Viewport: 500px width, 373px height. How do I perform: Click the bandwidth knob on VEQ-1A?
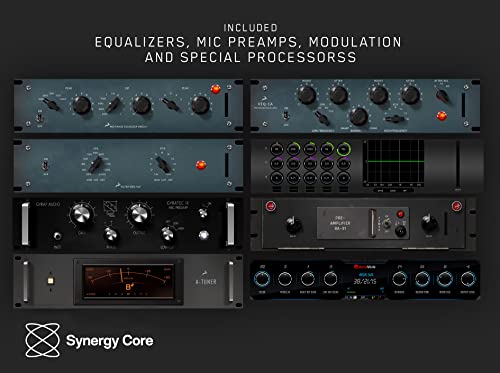click(358, 116)
